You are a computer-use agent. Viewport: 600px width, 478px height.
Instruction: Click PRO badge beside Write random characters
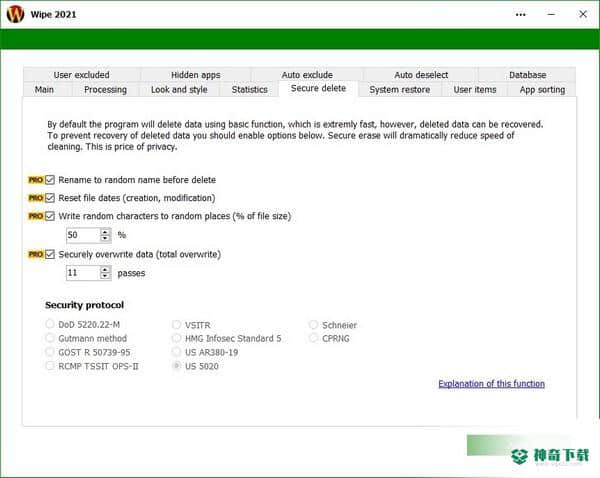click(x=36, y=216)
